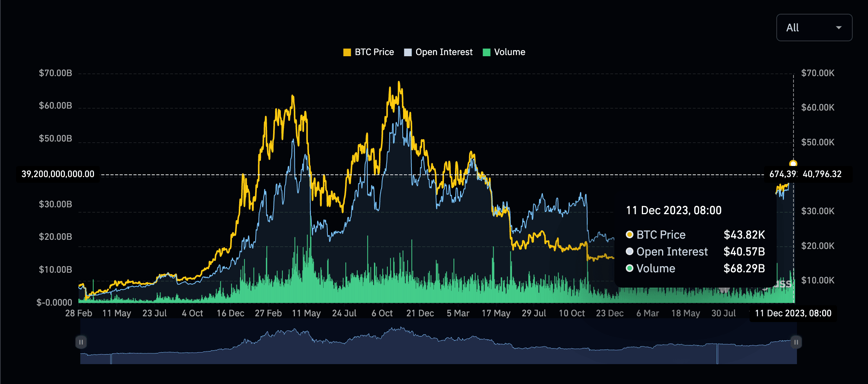Click the $60.00K right axis label
Viewport: 868px width, 384px height.
click(818, 107)
